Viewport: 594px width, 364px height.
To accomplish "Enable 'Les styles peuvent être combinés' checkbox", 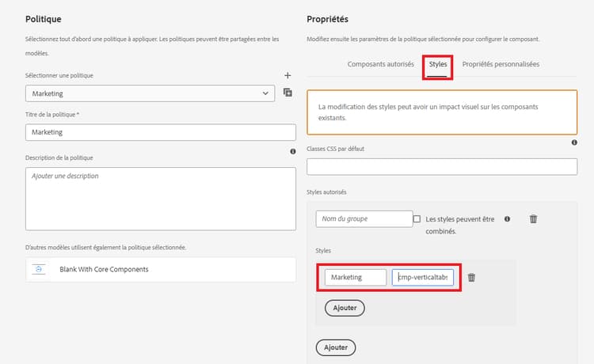I will [417, 219].
